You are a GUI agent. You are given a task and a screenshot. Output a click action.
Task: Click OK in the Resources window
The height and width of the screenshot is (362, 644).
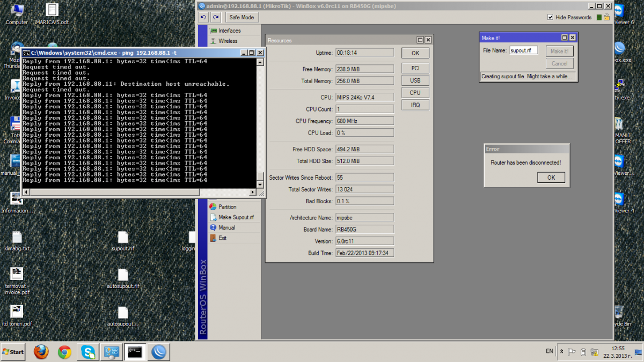415,53
